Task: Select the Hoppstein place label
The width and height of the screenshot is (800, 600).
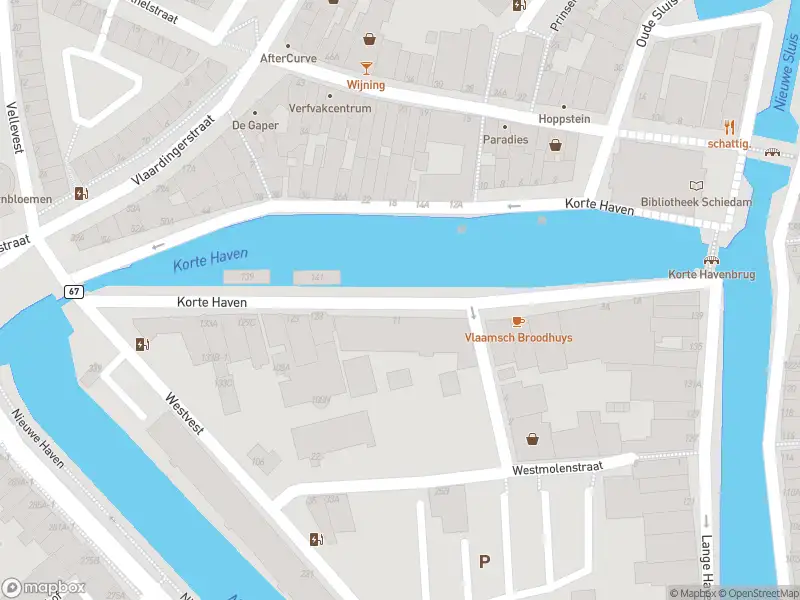Action: click(x=564, y=119)
